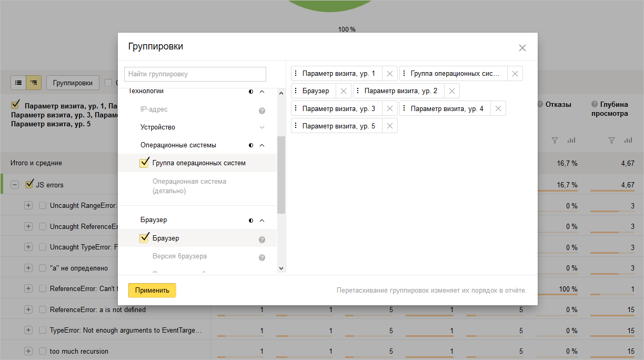
Task: Toggle the header checkbox beside Параметр визита, ур. 1
Action: point(15,104)
